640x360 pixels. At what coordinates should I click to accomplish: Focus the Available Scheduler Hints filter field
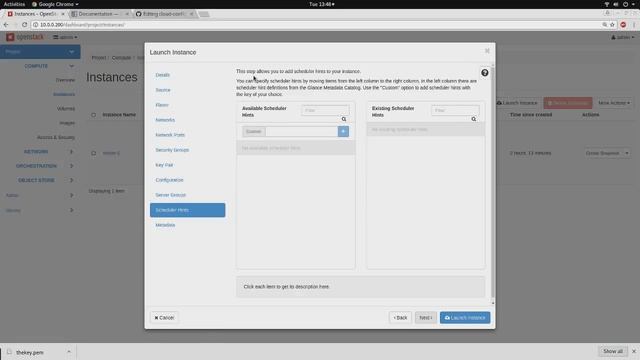(x=325, y=110)
